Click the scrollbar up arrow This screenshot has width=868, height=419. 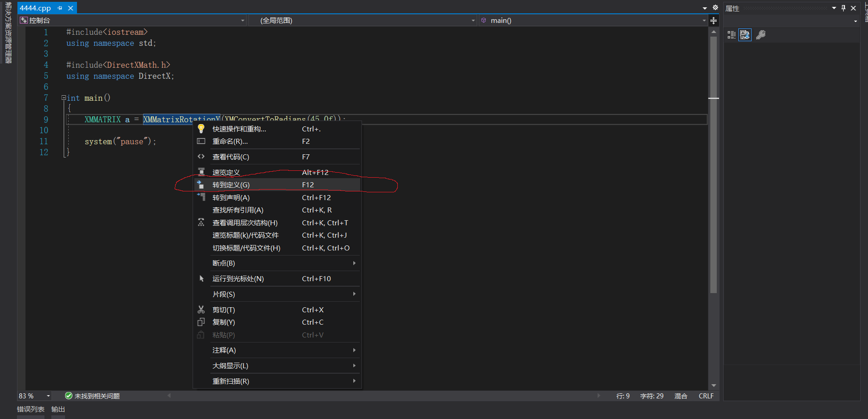pyautogui.click(x=714, y=32)
